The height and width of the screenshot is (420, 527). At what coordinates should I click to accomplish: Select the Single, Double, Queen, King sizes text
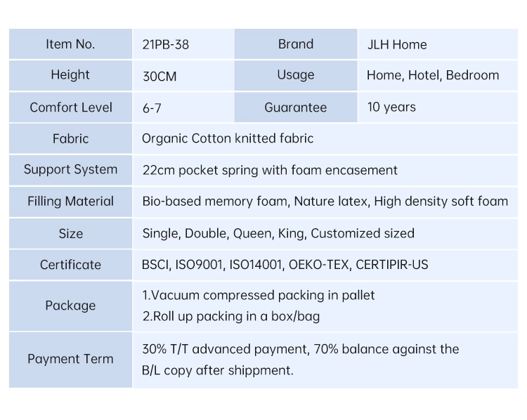[x=278, y=233]
